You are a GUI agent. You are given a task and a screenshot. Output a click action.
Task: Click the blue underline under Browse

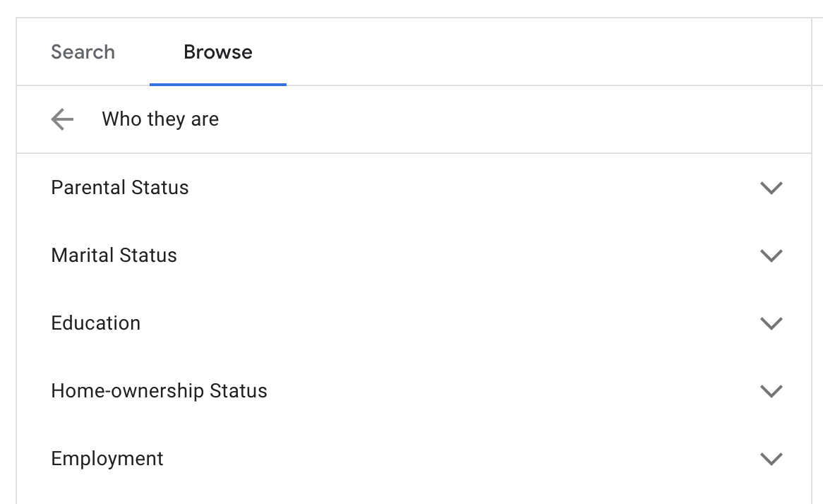tap(218, 84)
